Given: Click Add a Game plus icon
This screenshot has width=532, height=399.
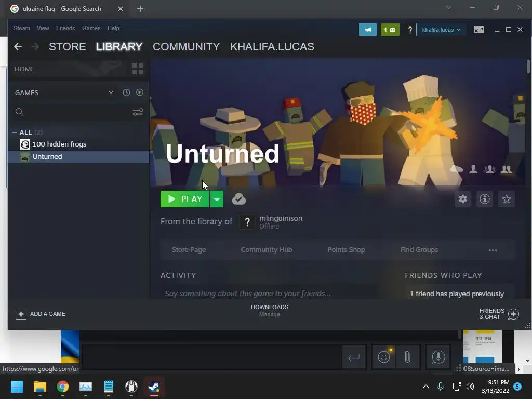Looking at the screenshot, I should [x=21, y=314].
